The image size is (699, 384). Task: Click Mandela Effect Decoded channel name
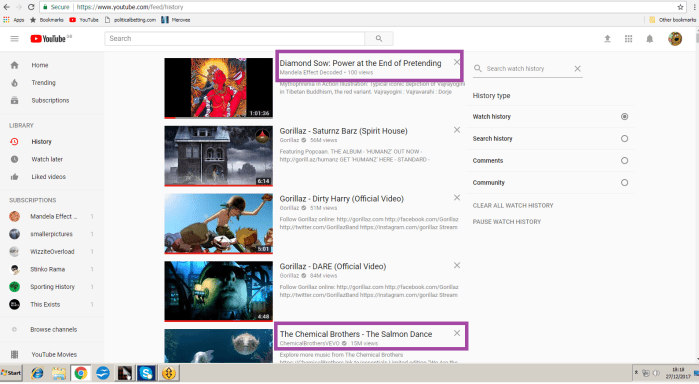311,73
